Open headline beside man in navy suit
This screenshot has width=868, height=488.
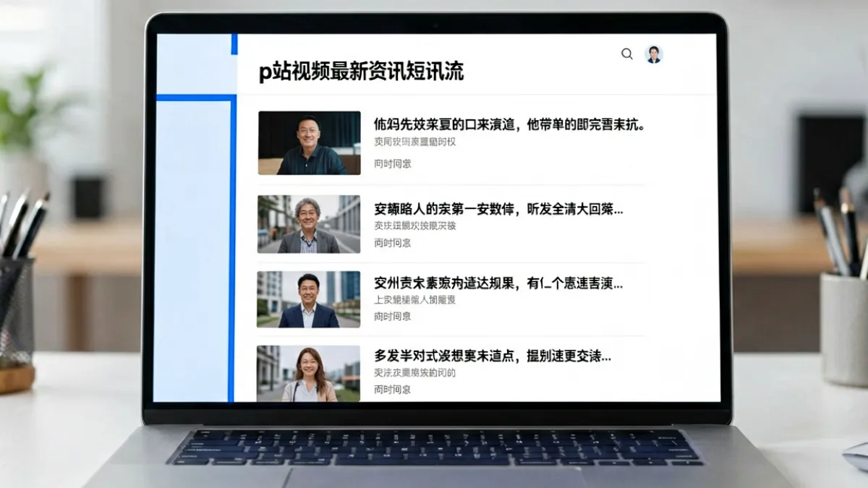click(x=498, y=283)
